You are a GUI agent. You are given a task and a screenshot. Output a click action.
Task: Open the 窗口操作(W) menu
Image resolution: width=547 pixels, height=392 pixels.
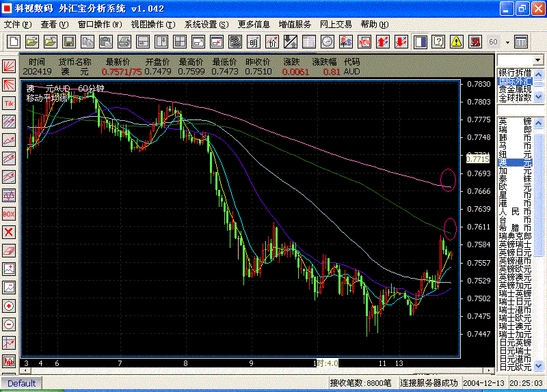[x=100, y=25]
